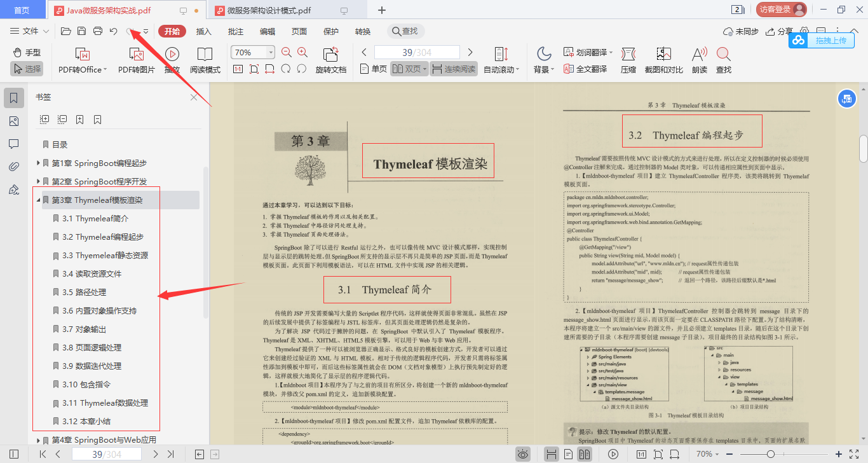Start read aloud (朗读)
Screen dimensions: 868x463
coord(700,60)
